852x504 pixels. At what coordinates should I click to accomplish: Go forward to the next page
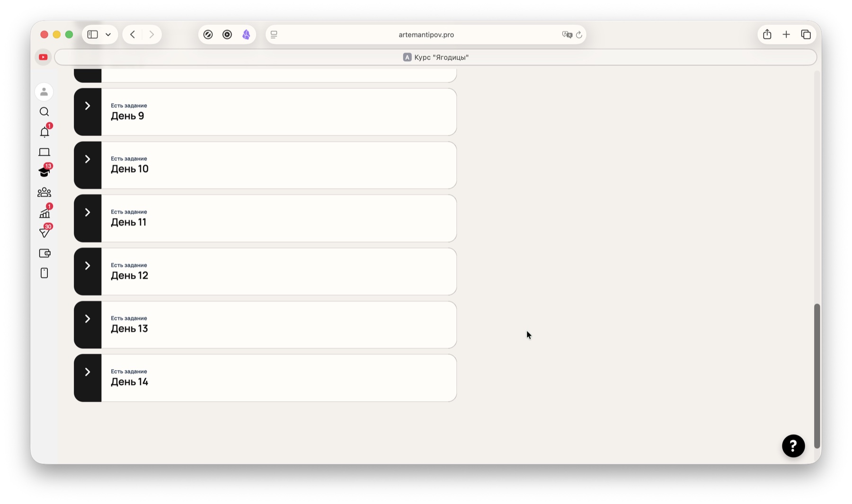(151, 35)
